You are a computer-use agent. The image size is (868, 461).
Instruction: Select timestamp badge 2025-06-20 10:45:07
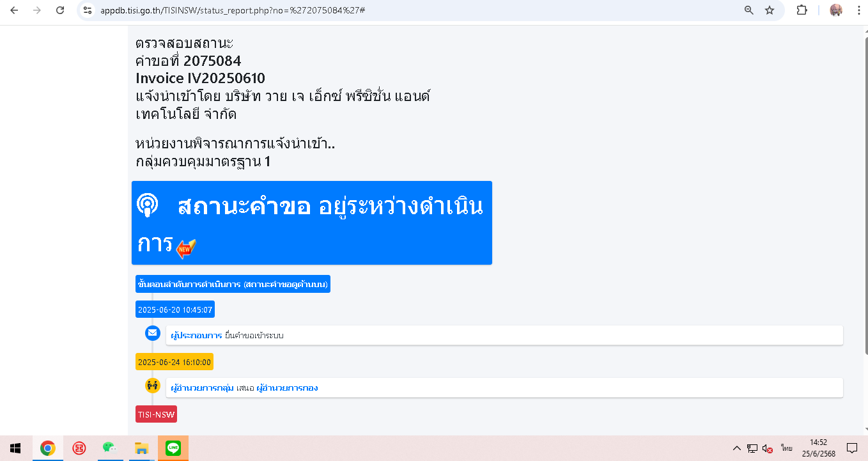pos(175,309)
